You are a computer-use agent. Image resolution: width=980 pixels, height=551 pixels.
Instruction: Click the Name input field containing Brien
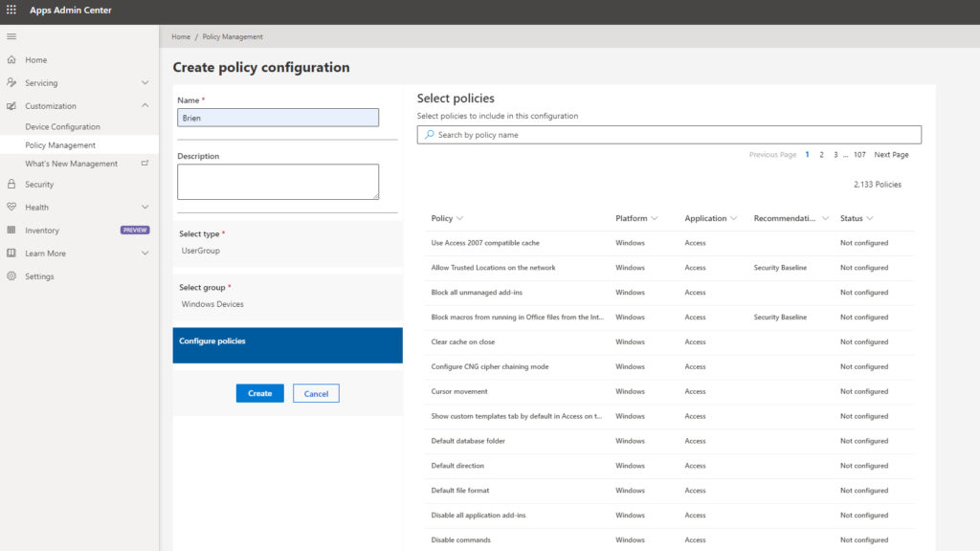278,118
